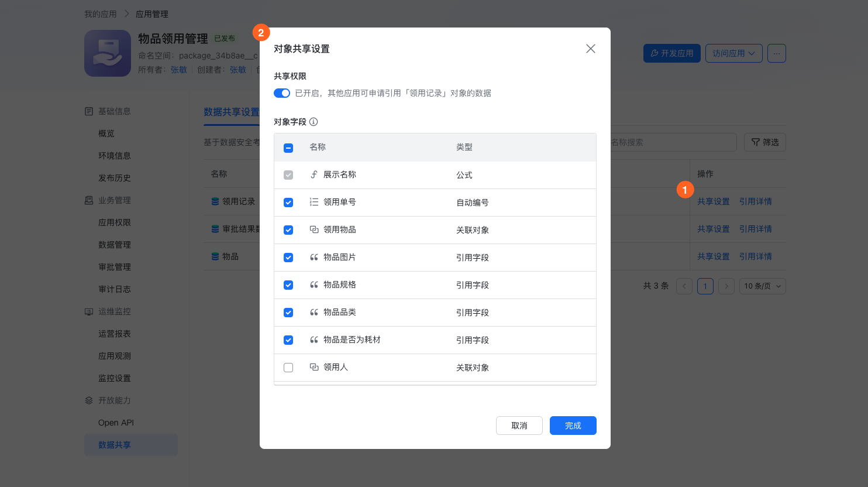Image resolution: width=868 pixels, height=487 pixels.
Task: Click the 取消 button
Action: point(519,426)
